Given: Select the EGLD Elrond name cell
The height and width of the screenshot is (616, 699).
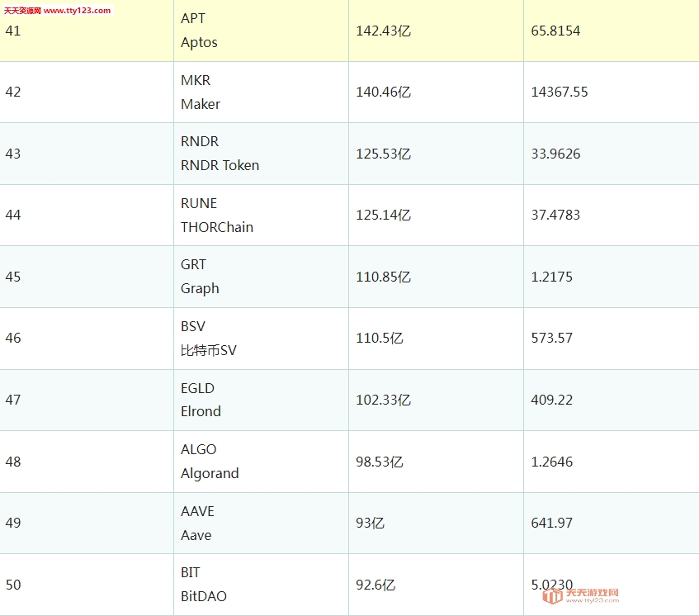Looking at the screenshot, I should (262, 400).
